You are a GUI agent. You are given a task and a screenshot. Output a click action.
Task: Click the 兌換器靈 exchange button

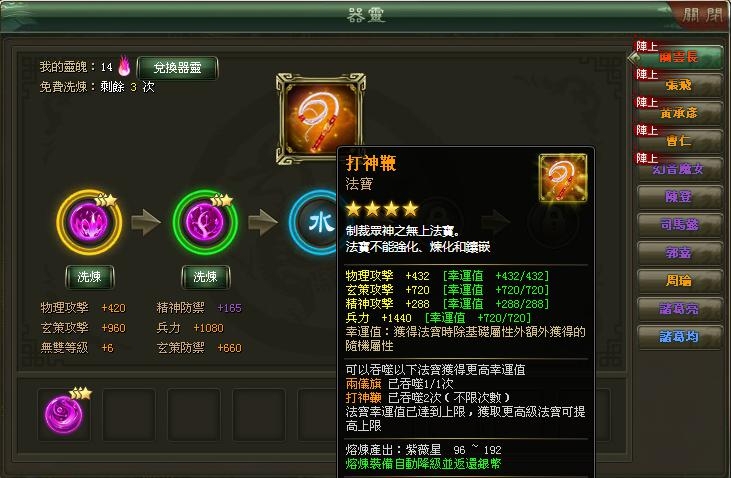point(178,68)
